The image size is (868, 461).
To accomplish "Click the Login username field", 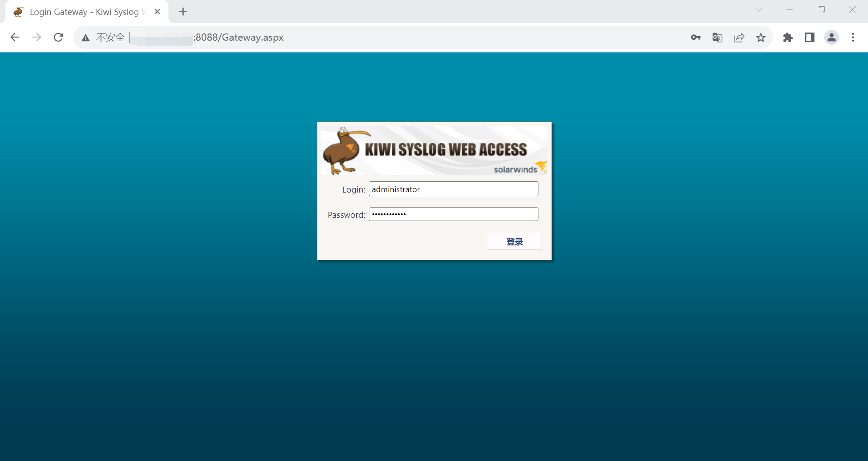I will point(453,189).
